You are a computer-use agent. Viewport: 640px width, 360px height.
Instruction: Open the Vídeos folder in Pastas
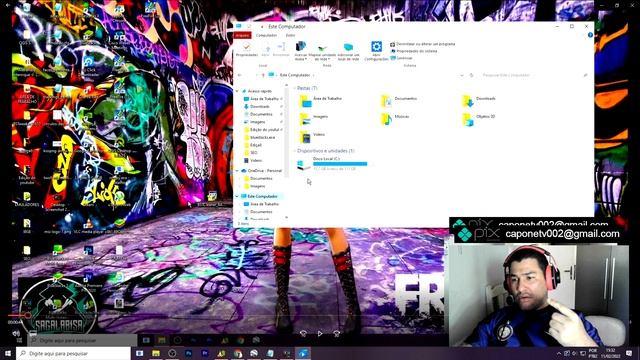coord(312,136)
